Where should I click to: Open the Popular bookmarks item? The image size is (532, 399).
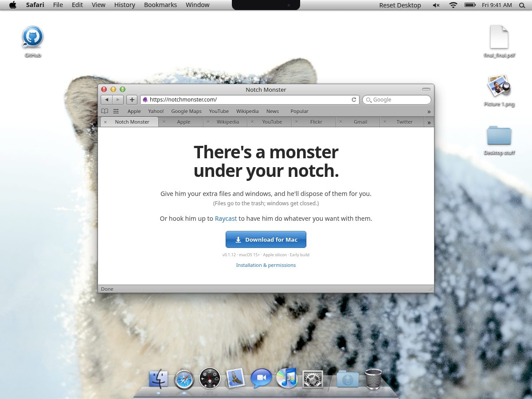299,111
